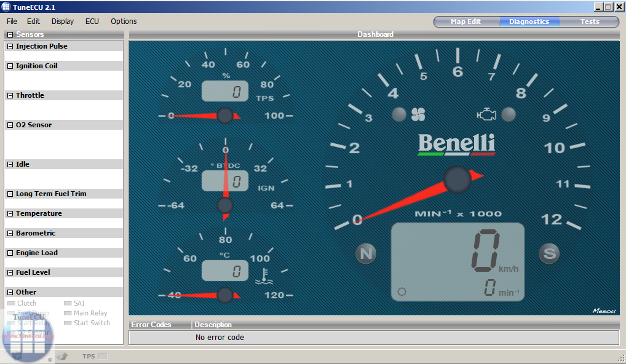
Task: Toggle the Start Switch indicator
Action: [x=68, y=323]
